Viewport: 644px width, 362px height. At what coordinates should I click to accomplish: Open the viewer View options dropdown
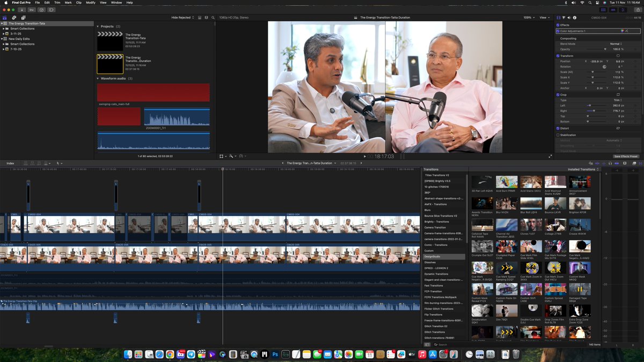(x=545, y=18)
